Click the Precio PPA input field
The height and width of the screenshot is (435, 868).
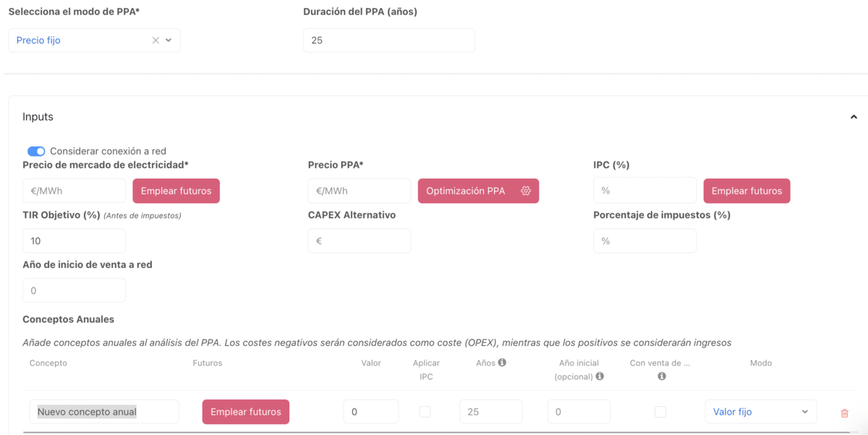359,191
